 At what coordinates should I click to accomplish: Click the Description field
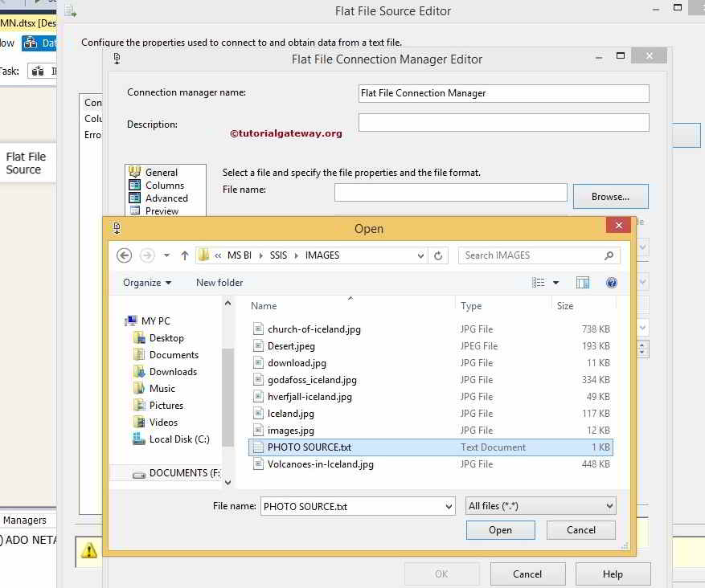(503, 122)
